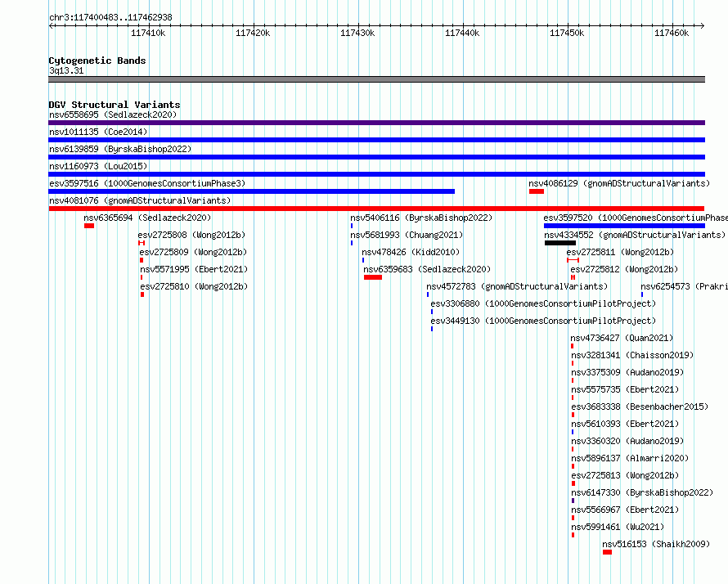
Task: Open esv3597516 (1000GenomesConsortiumPhase3) label
Action: [147, 183]
